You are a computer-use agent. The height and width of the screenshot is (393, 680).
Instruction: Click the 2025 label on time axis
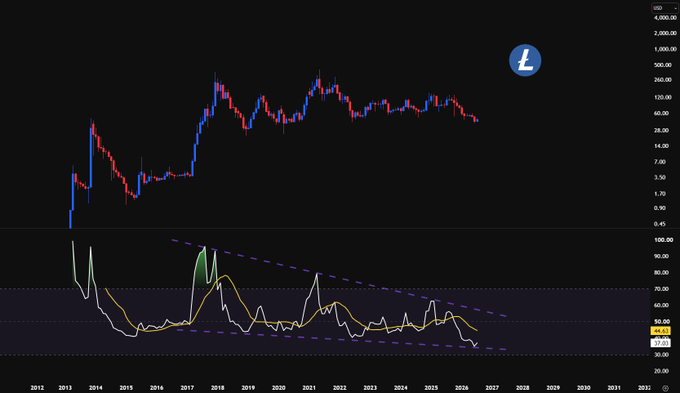coord(431,388)
